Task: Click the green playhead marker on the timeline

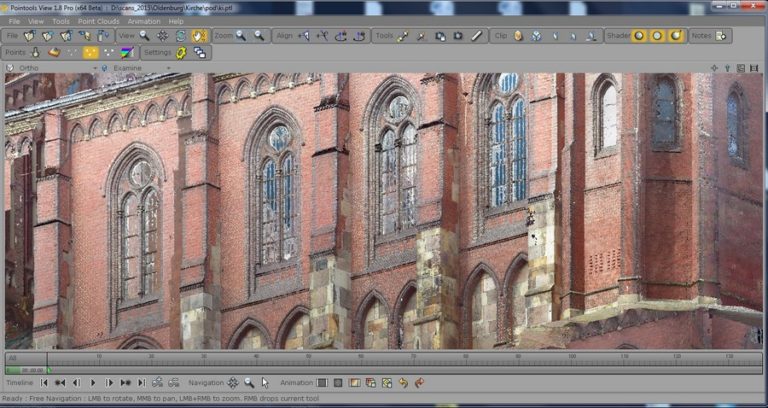Action: point(49,371)
